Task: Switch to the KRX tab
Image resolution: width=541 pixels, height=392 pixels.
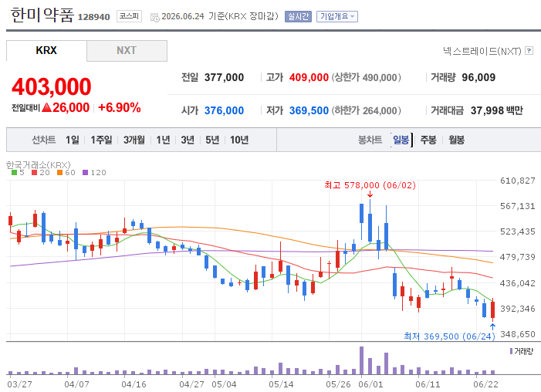Action: [46, 50]
